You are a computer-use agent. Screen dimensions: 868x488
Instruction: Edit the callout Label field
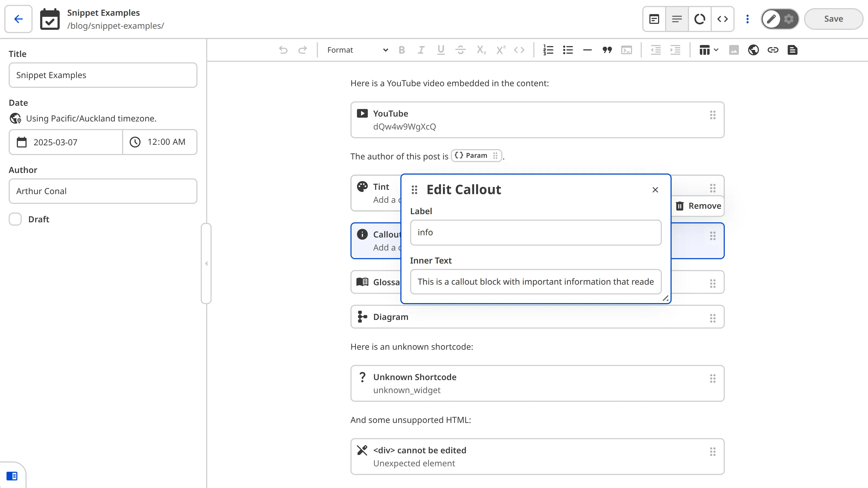(536, 232)
